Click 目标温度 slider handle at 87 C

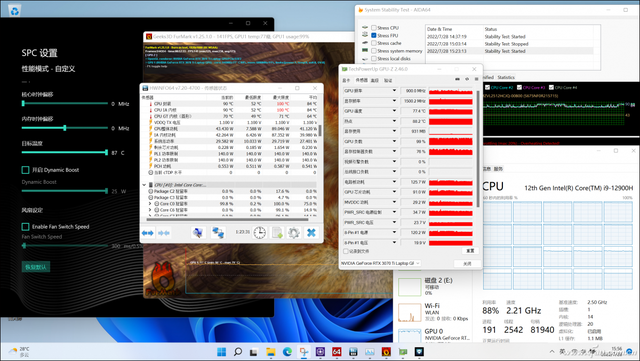click(106, 152)
